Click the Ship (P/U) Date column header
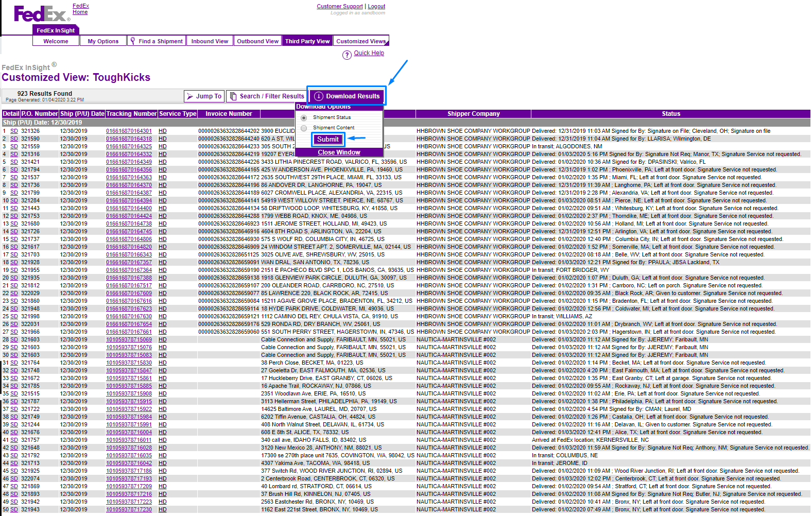812x516 pixels. [82, 114]
